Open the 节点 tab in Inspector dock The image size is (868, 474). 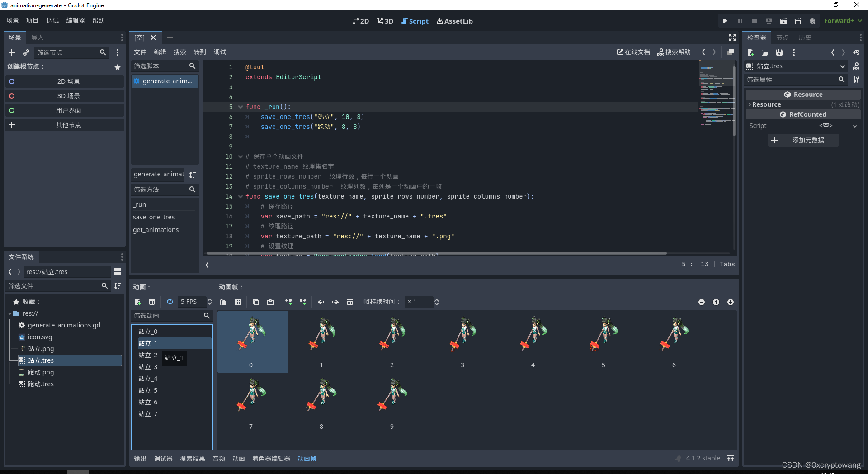tap(783, 38)
